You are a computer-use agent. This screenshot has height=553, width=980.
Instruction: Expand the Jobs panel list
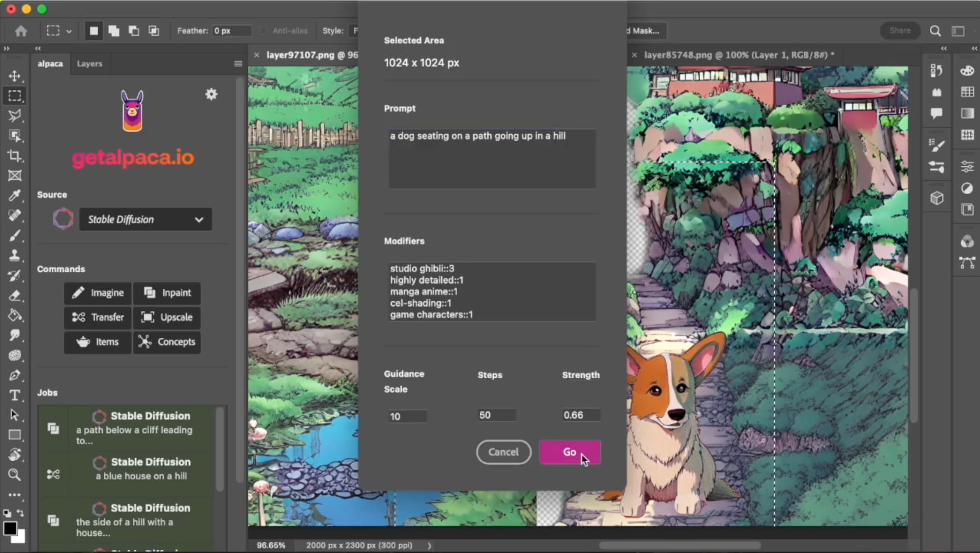[x=47, y=392]
